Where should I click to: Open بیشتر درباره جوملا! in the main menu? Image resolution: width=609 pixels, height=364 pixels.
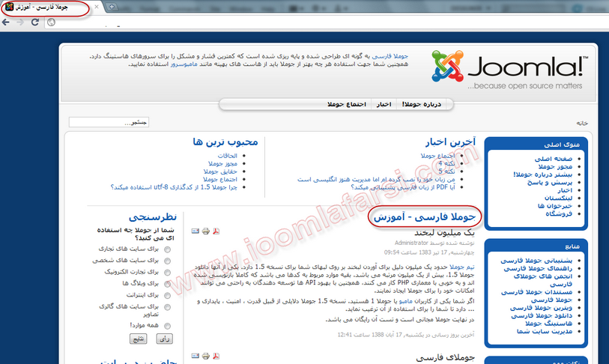click(x=542, y=175)
